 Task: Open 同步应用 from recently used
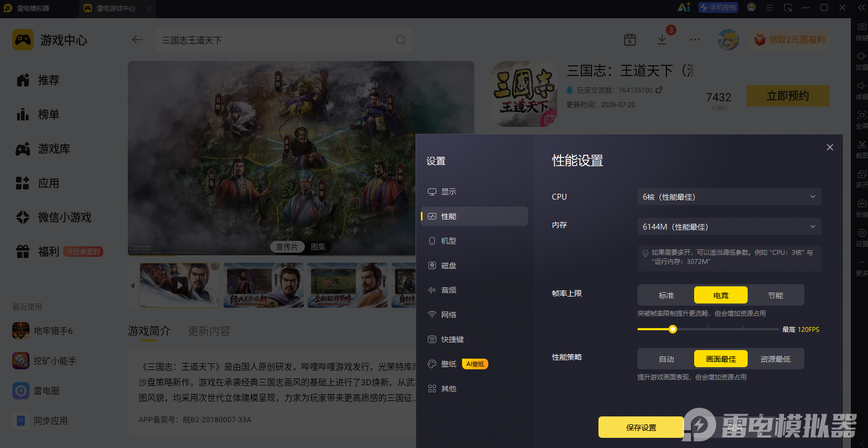pyautogui.click(x=40, y=421)
